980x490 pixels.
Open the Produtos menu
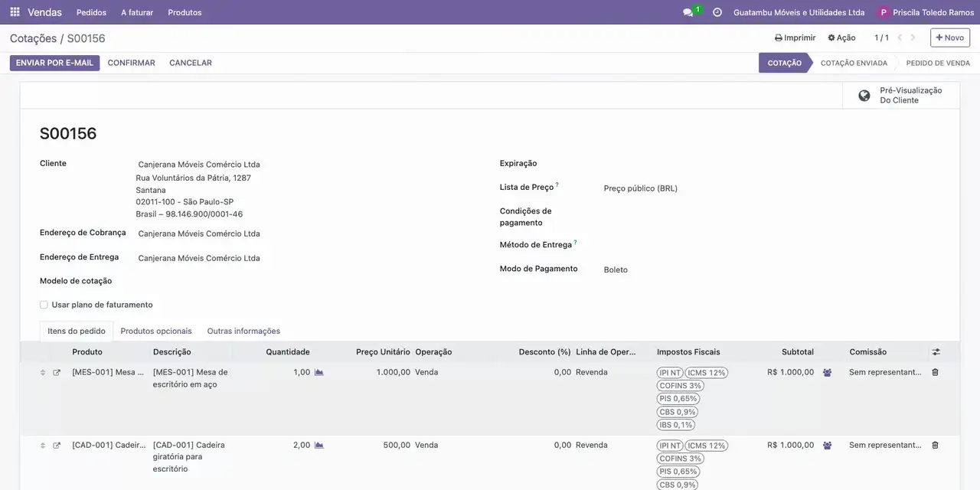pos(185,12)
